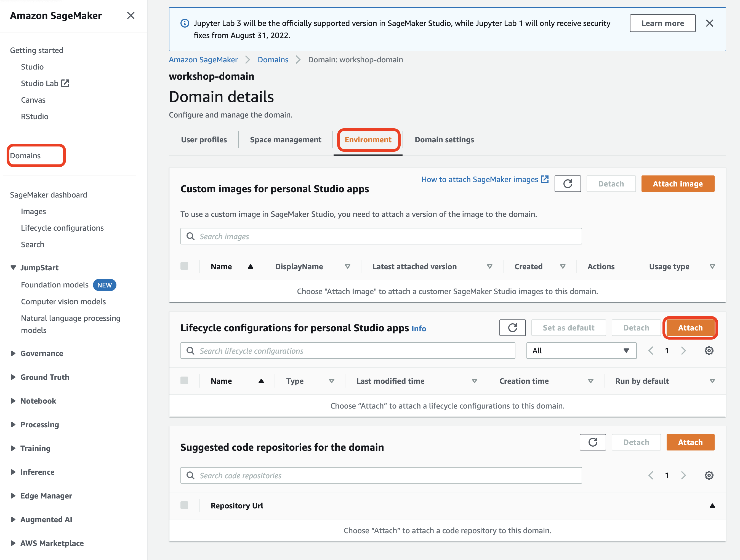Dismiss the Jupyter Lab info banner
The height and width of the screenshot is (560, 740).
pos(709,23)
